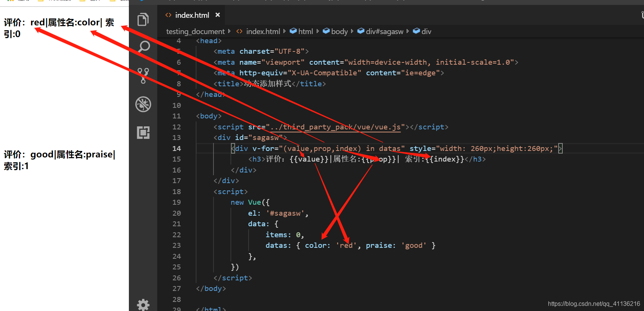Close the index.html tab
644x311 pixels.
pyautogui.click(x=218, y=15)
